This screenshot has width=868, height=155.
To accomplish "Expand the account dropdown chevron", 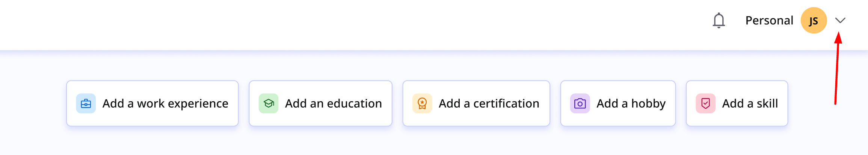I will click(x=840, y=20).
